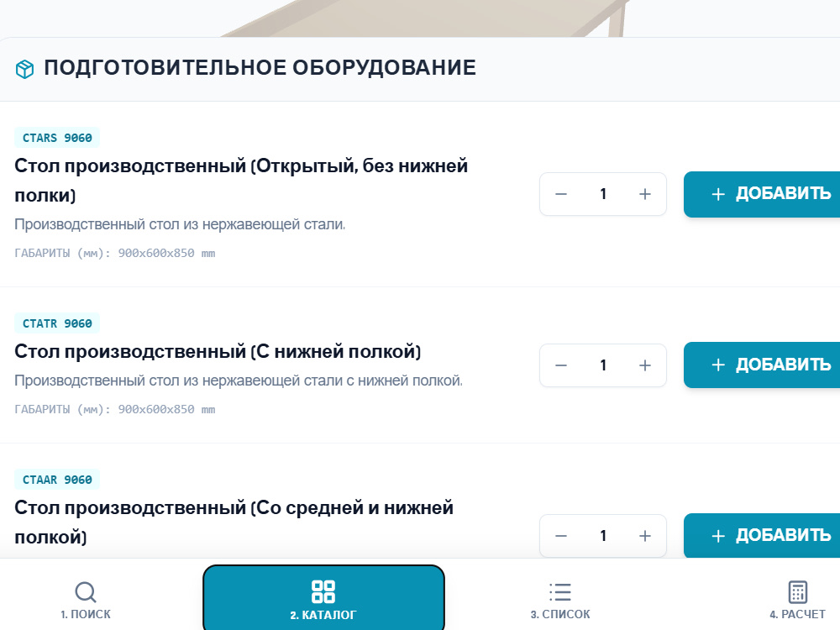Image resolution: width=840 pixels, height=630 pixels.
Task: Select the CTATR 9060 code badge
Action: point(57,323)
